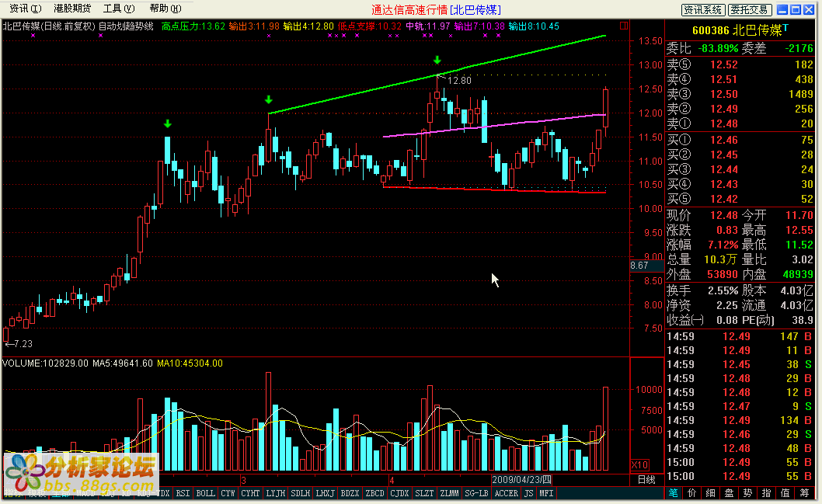Open the 帮助(H) menu

tap(165, 9)
